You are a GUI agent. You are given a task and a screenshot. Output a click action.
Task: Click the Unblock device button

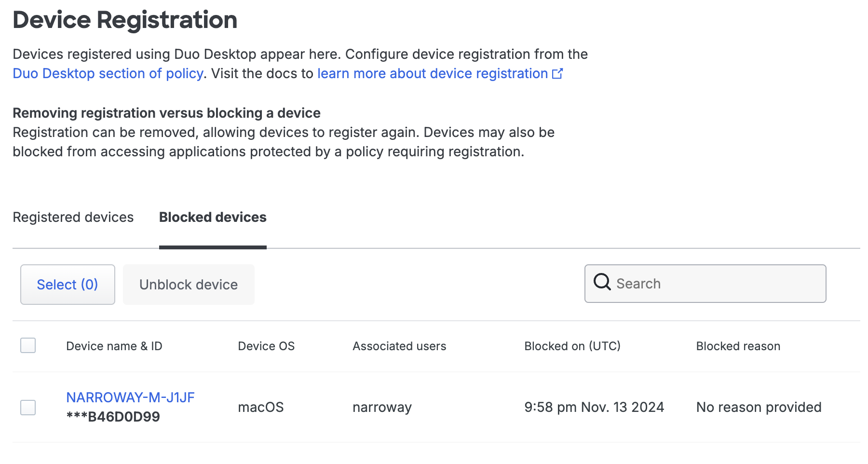[189, 284]
